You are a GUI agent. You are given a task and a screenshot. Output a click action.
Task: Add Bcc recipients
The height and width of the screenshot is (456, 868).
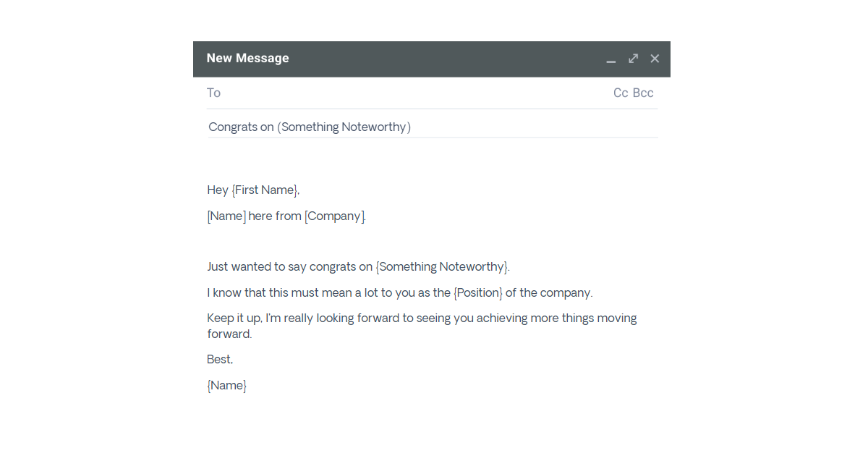click(643, 93)
